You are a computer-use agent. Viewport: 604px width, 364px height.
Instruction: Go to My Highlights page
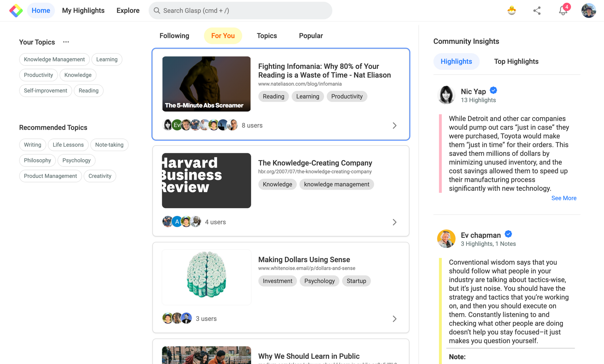(83, 11)
